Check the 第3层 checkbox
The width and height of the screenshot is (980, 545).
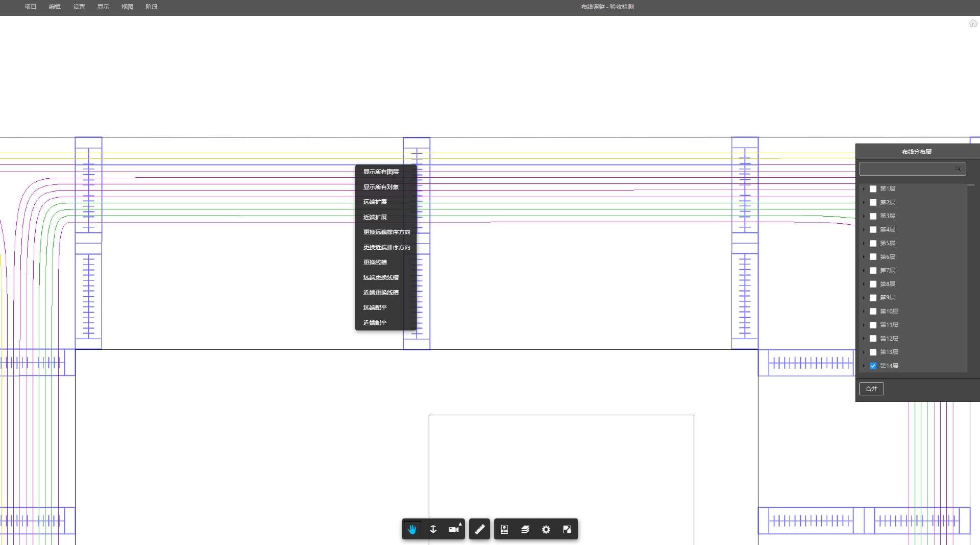(x=873, y=216)
